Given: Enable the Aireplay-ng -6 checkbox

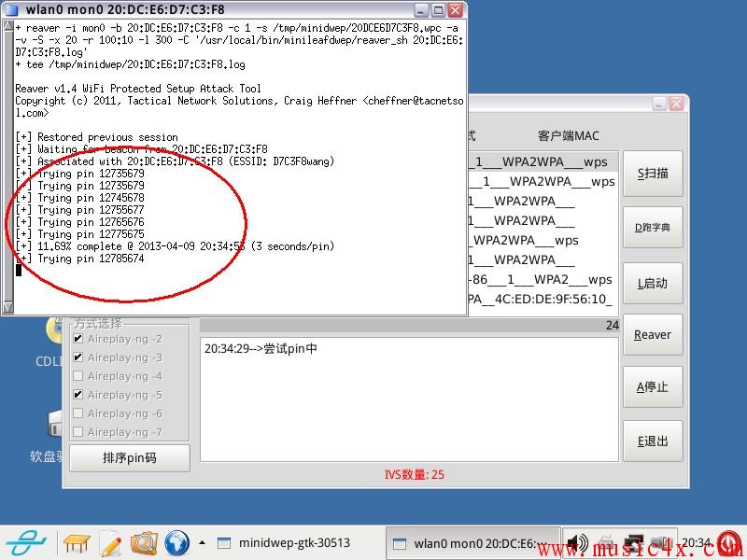Looking at the screenshot, I should (x=78, y=413).
